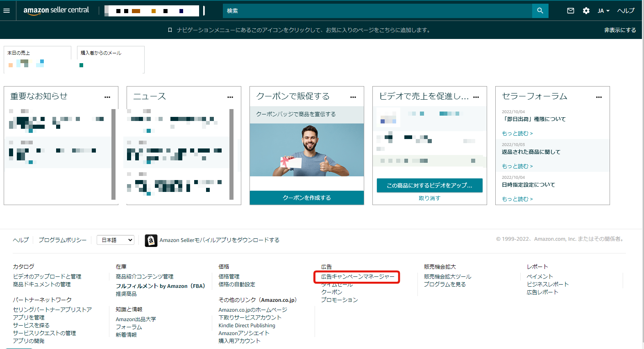Open options menu for the coupon card

pos(353,97)
